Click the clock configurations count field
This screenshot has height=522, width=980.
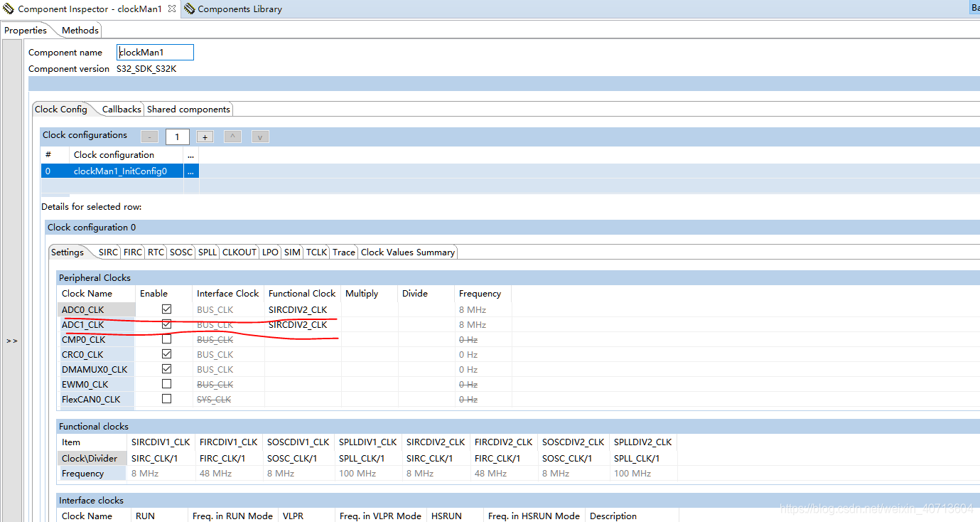[x=177, y=137]
